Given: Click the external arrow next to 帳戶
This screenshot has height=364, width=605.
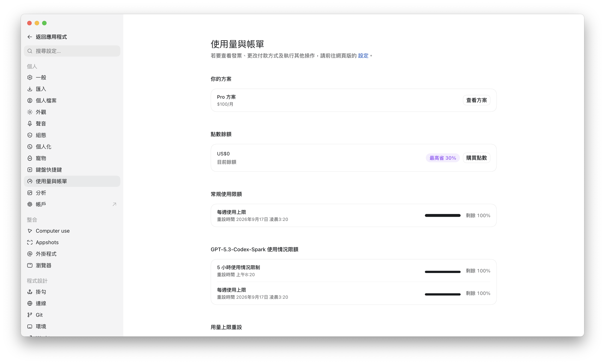Looking at the screenshot, I should click(114, 204).
